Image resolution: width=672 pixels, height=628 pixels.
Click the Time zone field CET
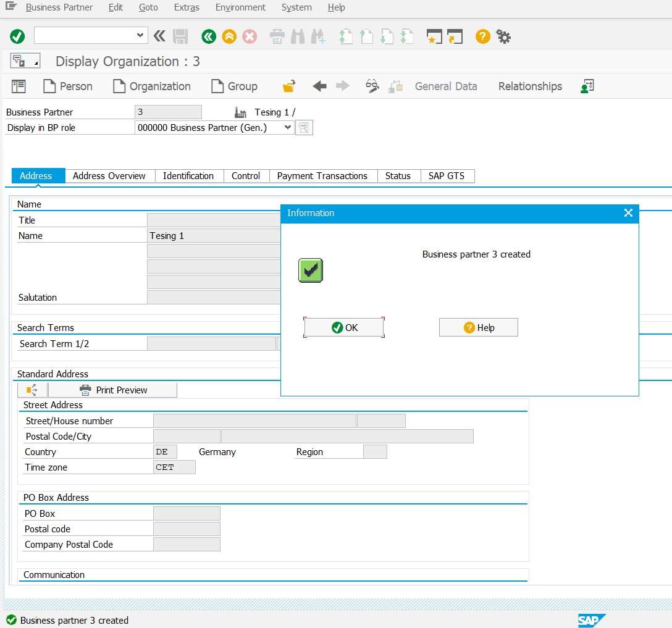(x=174, y=467)
